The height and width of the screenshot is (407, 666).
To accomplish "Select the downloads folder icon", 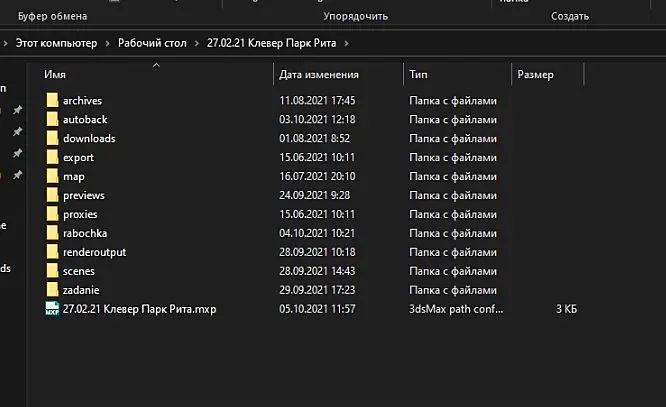I will tap(52, 138).
